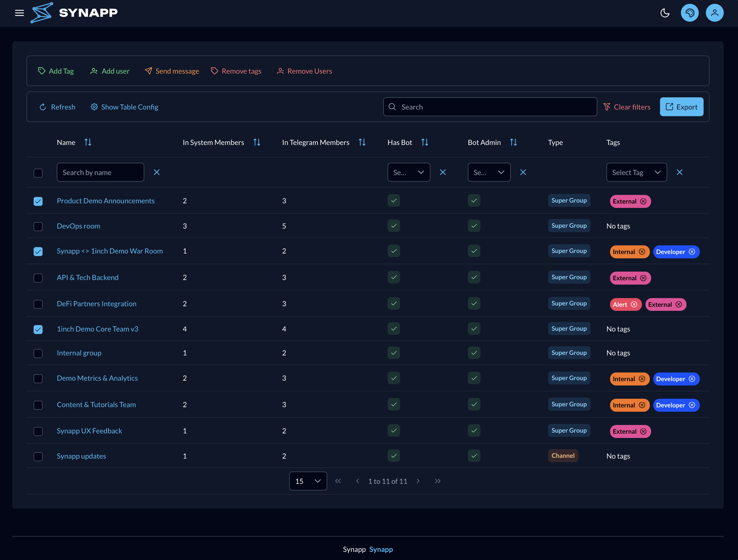
Task: Sort by In Telegram Members column
Action: click(362, 142)
